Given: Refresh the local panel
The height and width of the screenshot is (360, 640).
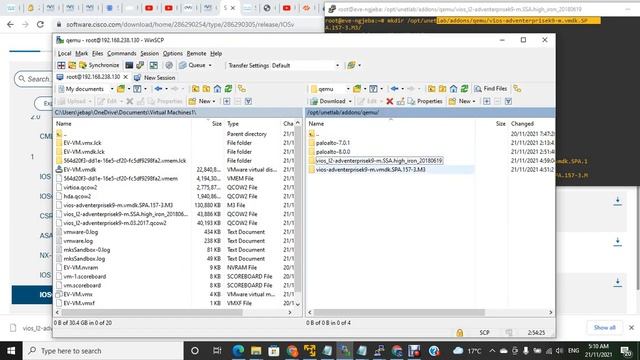Looking at the screenshot, I should (x=229, y=89).
